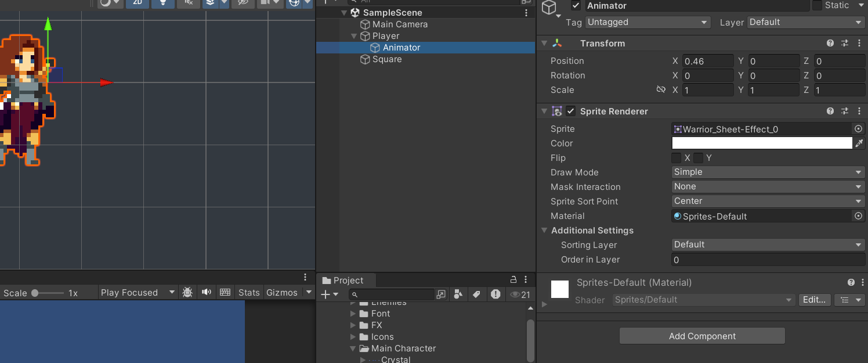Open the Draw Mode dropdown set to Simple
This screenshot has height=363, width=868.
click(767, 172)
